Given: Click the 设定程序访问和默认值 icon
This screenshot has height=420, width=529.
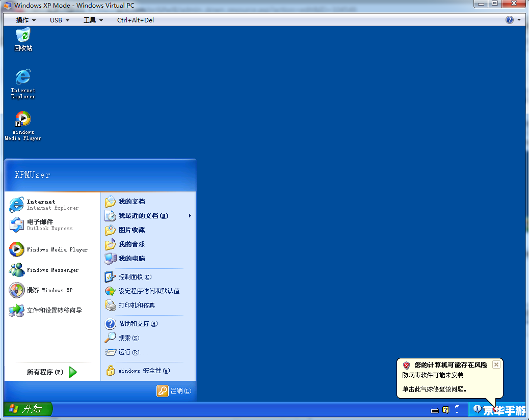Looking at the screenshot, I should tap(110, 291).
